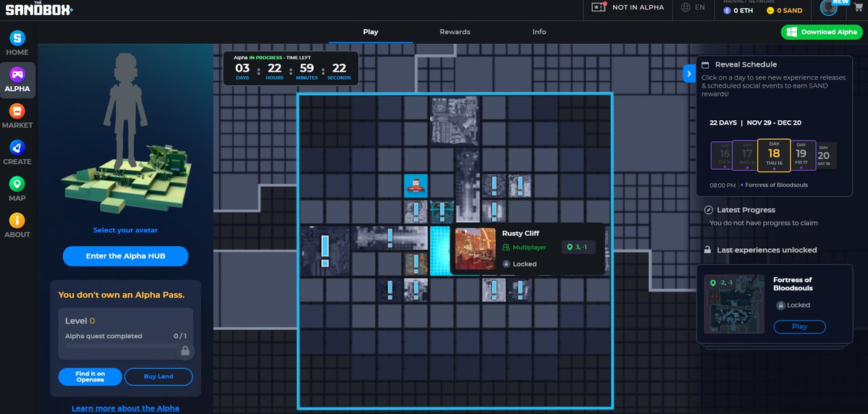Screen dimensions: 868x414
Task: Click Select your avatar link
Action: click(125, 230)
